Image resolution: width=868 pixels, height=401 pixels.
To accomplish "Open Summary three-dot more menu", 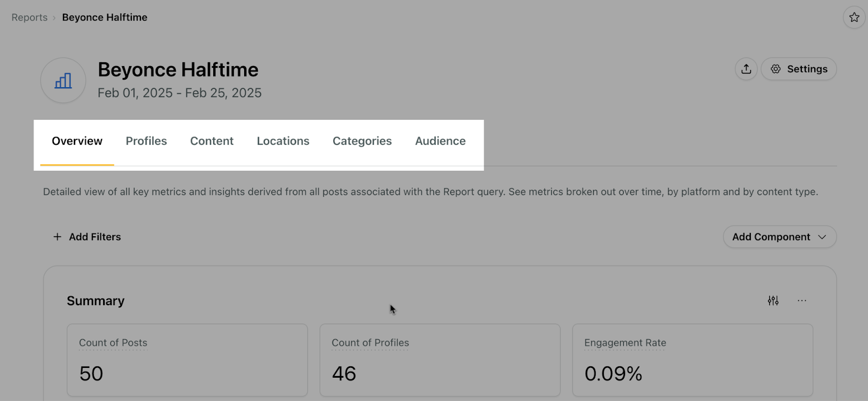I will pyautogui.click(x=802, y=300).
